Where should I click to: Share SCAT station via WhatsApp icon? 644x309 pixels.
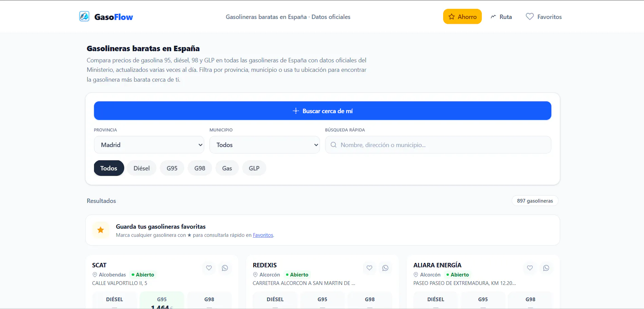click(225, 268)
